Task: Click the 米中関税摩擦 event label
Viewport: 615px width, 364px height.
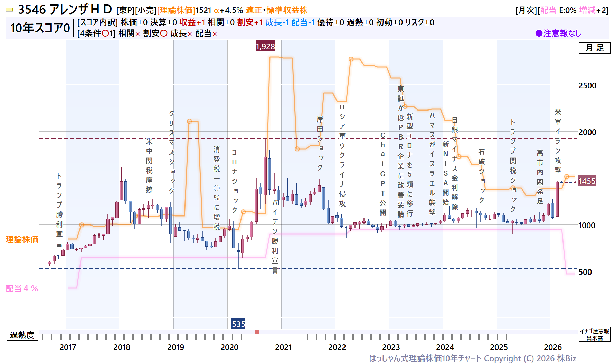Action: coord(149,166)
